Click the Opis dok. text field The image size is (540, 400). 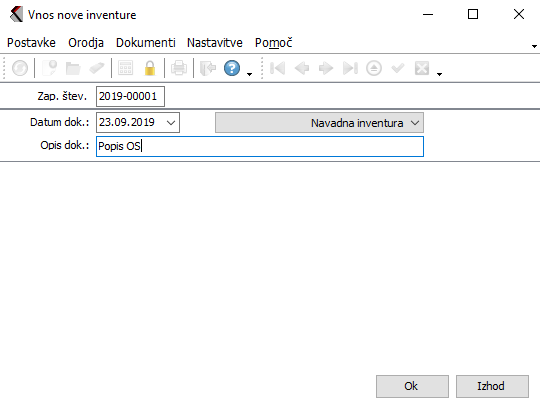tap(260, 146)
